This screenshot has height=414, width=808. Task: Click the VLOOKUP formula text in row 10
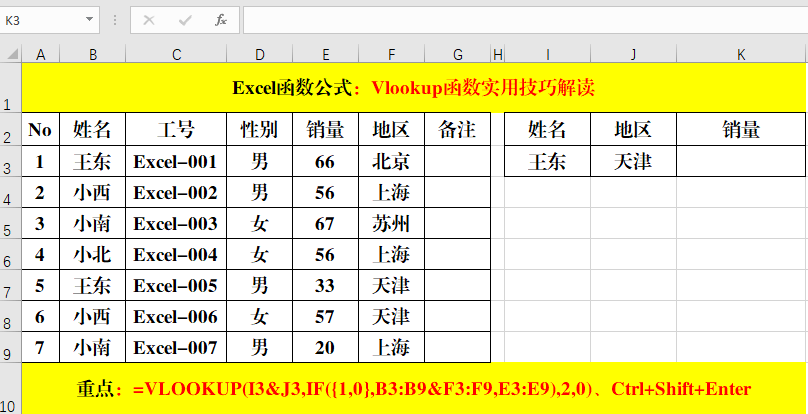(x=362, y=389)
